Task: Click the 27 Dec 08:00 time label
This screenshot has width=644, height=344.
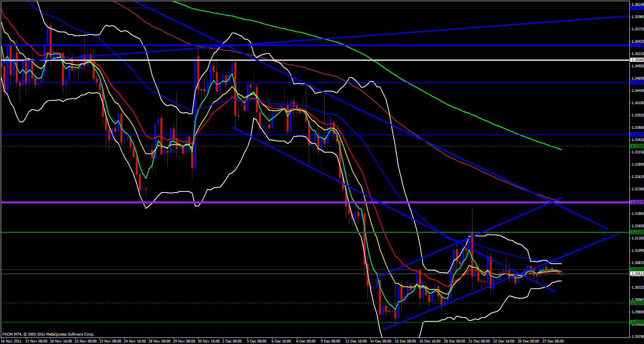Action: (553, 341)
